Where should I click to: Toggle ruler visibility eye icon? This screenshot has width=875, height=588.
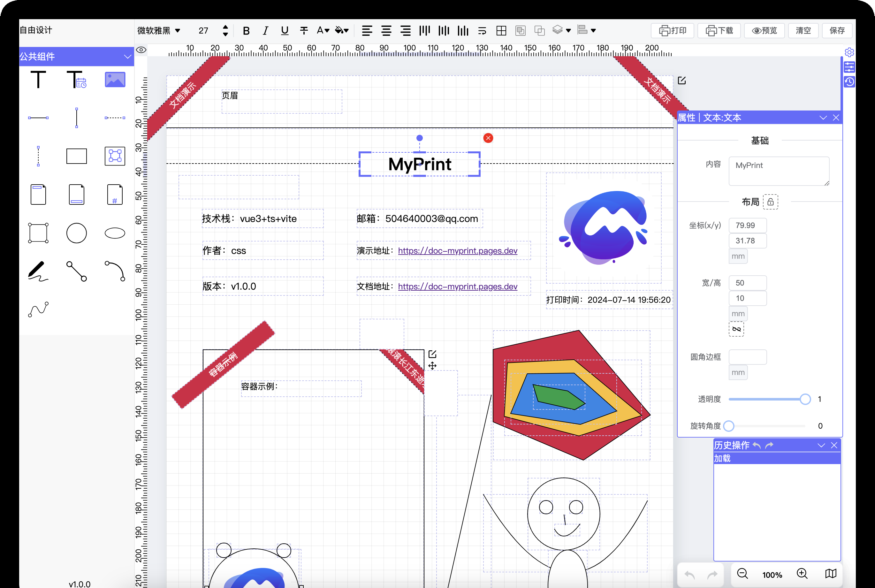click(x=141, y=50)
